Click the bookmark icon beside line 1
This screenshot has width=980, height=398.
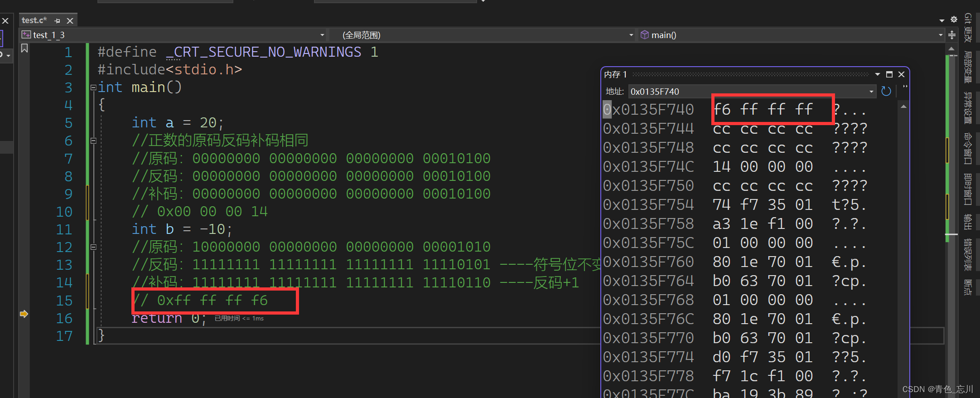pyautogui.click(x=24, y=49)
